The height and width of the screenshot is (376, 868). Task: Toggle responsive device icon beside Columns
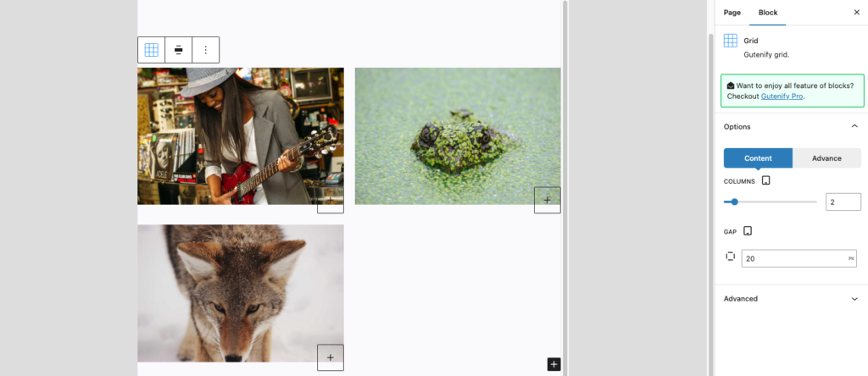coord(766,180)
